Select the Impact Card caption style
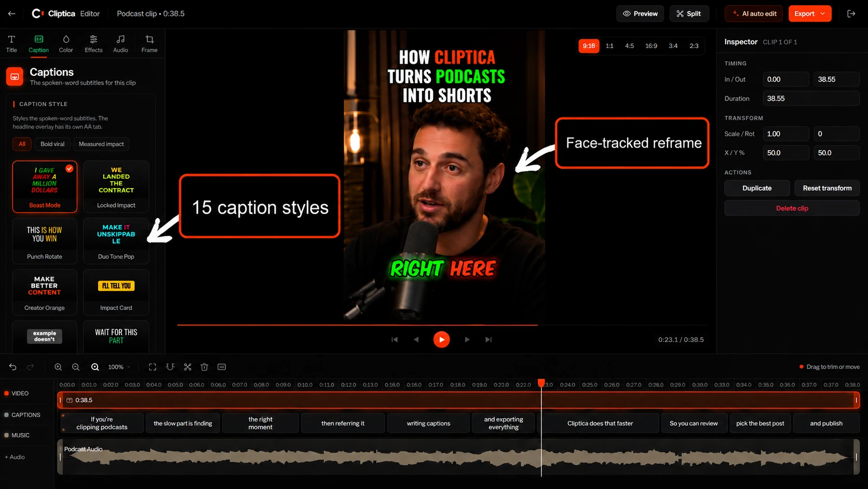 [x=116, y=292]
